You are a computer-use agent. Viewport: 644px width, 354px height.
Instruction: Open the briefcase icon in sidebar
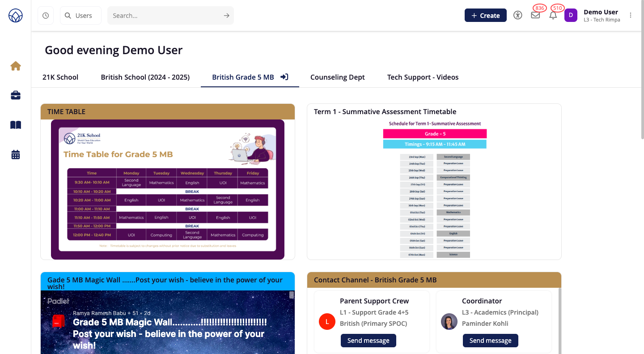[x=16, y=95]
